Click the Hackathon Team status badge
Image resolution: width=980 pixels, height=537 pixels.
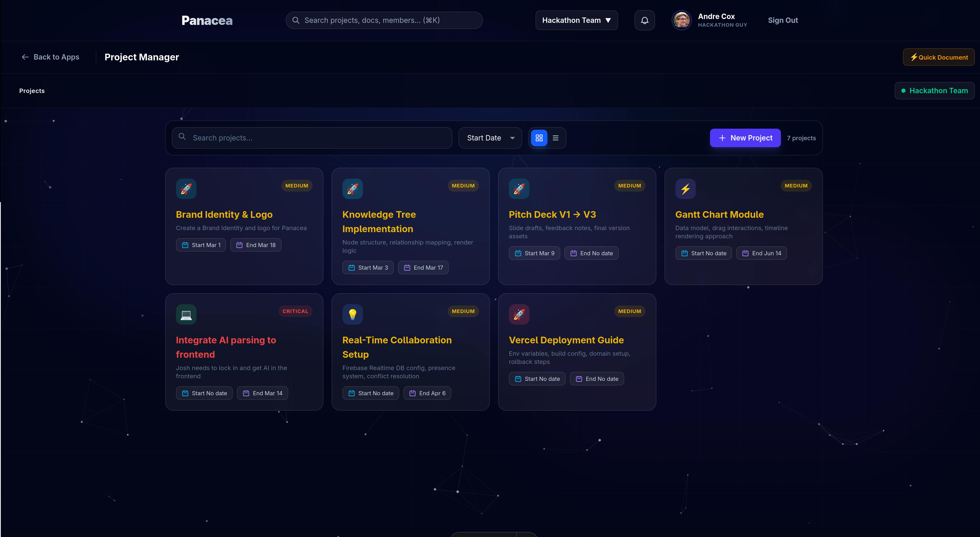(934, 91)
